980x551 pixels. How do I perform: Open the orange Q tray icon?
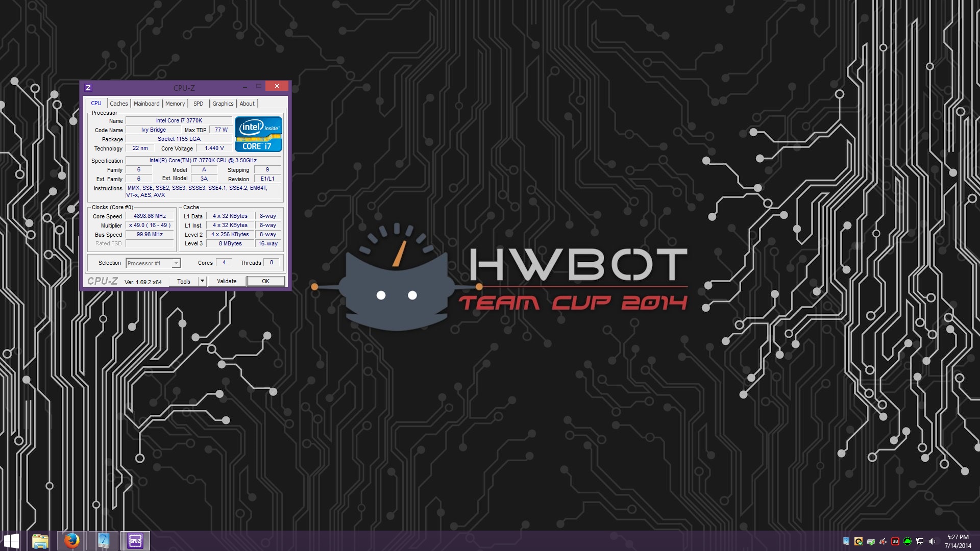pyautogui.click(x=859, y=541)
